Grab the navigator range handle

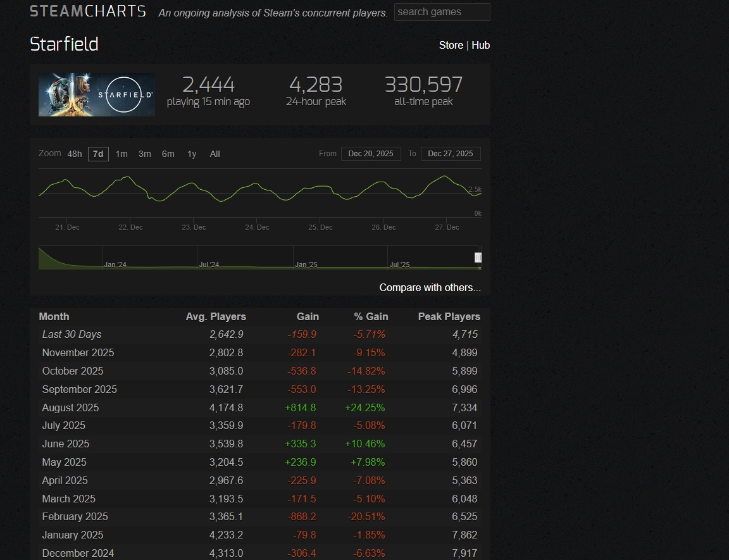point(478,258)
